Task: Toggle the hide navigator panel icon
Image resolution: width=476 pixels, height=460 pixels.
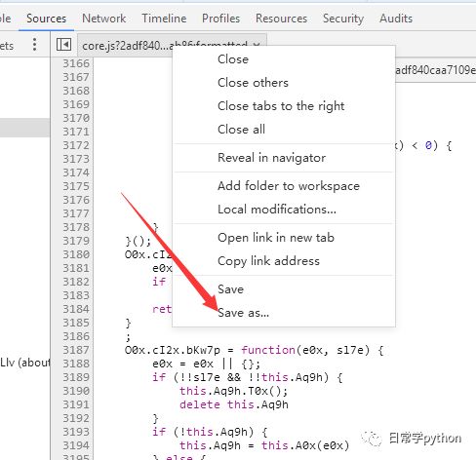Action: click(63, 44)
